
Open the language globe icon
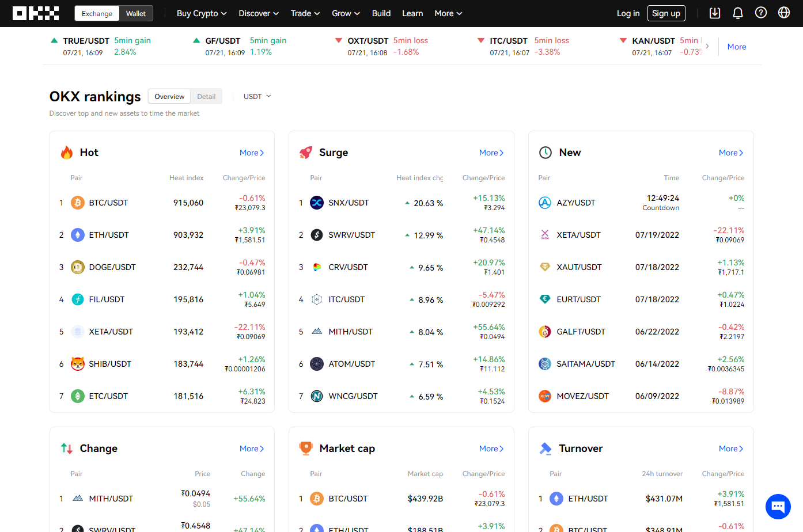(784, 13)
